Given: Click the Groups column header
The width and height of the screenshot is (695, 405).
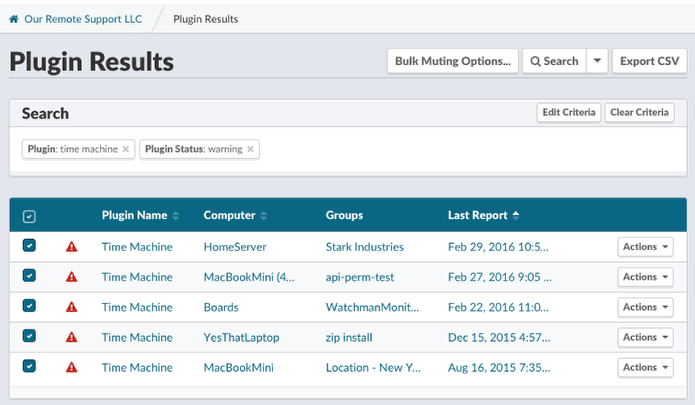Looking at the screenshot, I should pyautogui.click(x=344, y=215).
